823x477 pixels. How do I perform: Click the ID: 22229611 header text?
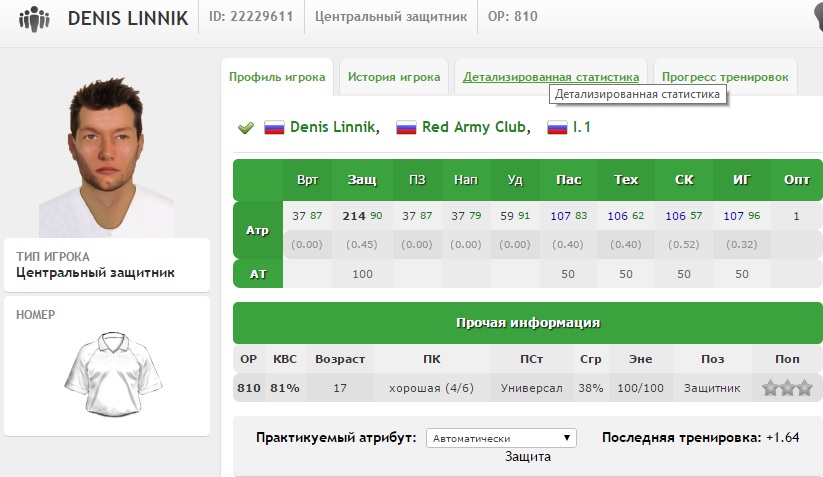(251, 17)
